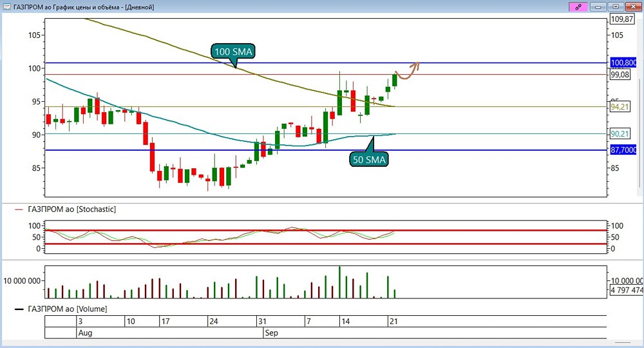Click date 17 on the time axis
The width and height of the screenshot is (644, 348).
[165, 322]
